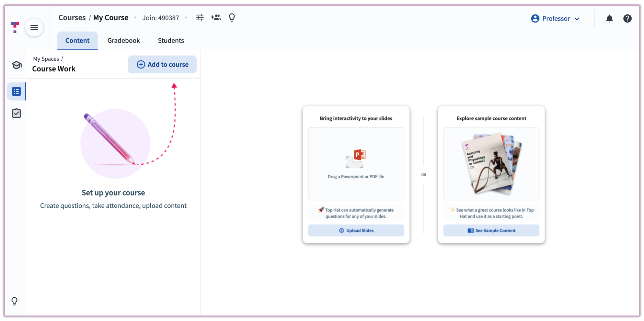Open course settings with the sliders icon

coord(200,17)
